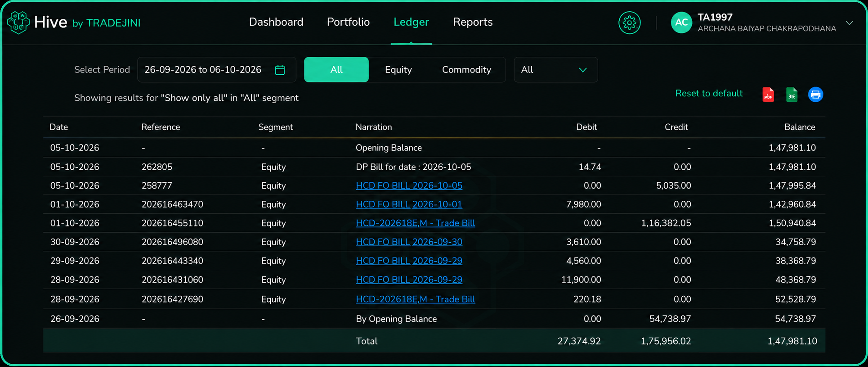Image resolution: width=868 pixels, height=367 pixels.
Task: Click the AC profile avatar
Action: click(x=681, y=23)
